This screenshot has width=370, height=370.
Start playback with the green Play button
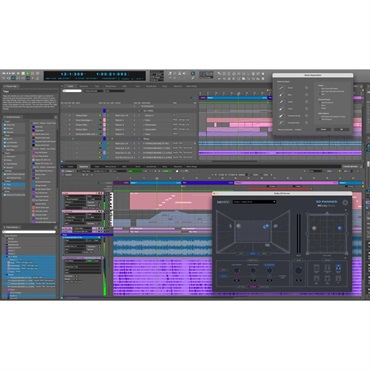click(28, 73)
